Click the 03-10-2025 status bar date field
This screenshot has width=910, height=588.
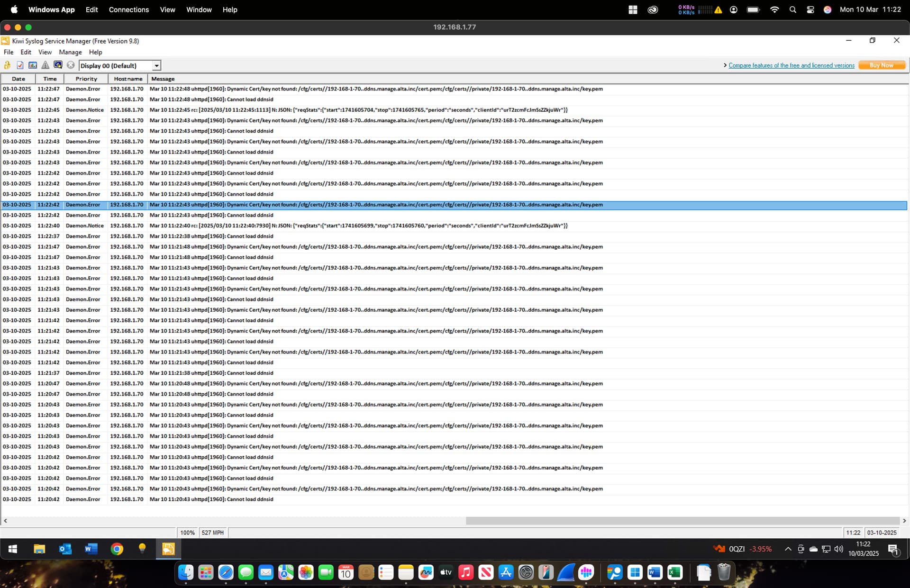(882, 533)
